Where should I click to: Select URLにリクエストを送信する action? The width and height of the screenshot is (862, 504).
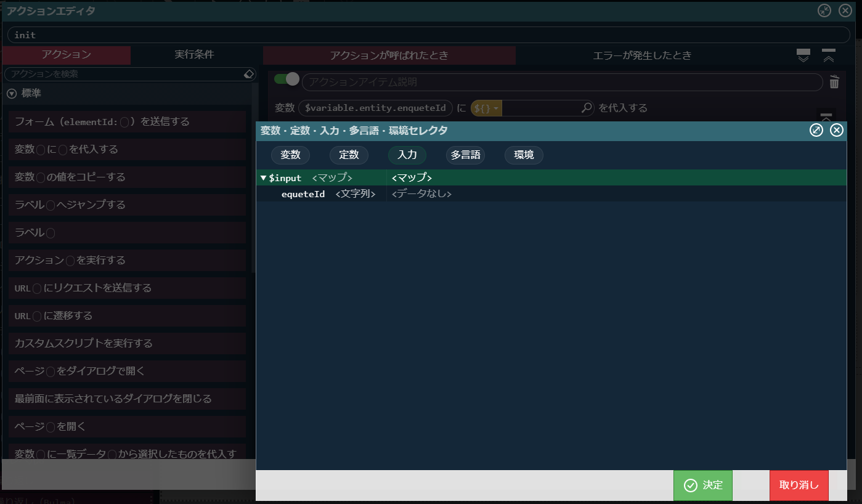tap(127, 288)
